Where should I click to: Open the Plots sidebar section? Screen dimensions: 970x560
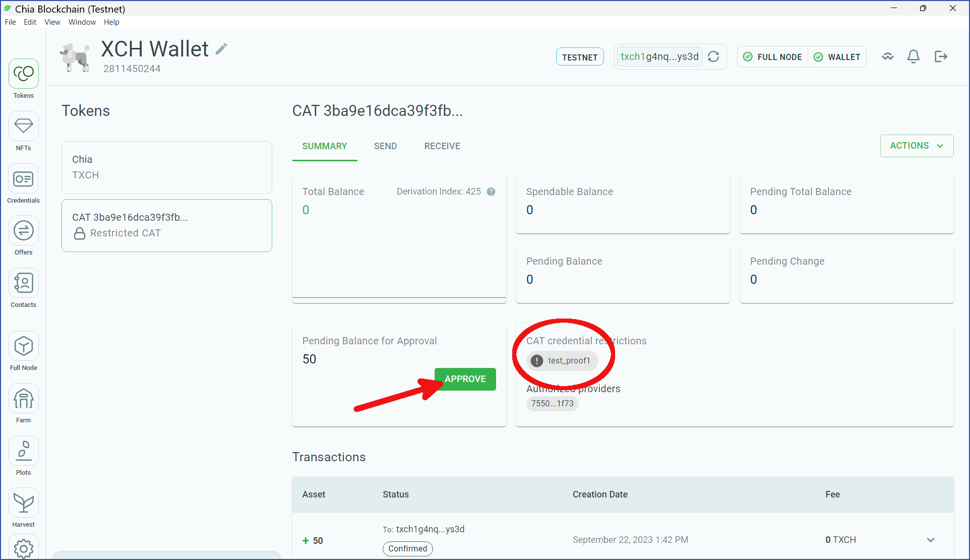click(23, 456)
